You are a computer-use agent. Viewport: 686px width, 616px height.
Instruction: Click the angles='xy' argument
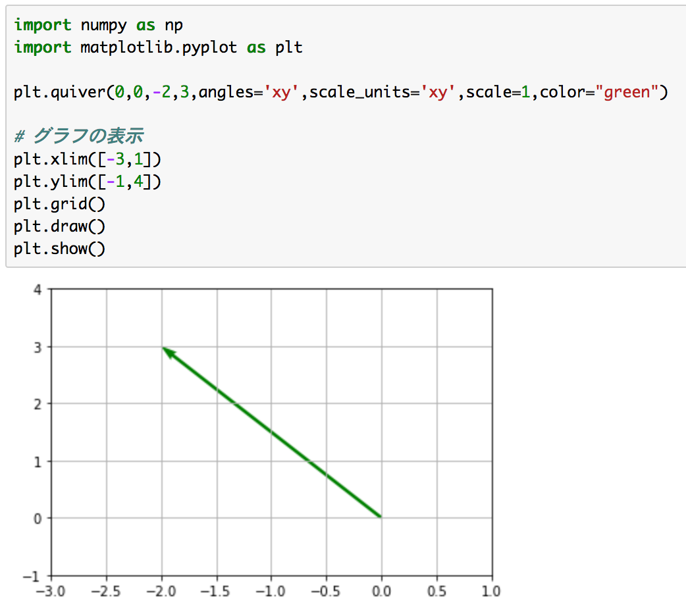click(248, 92)
